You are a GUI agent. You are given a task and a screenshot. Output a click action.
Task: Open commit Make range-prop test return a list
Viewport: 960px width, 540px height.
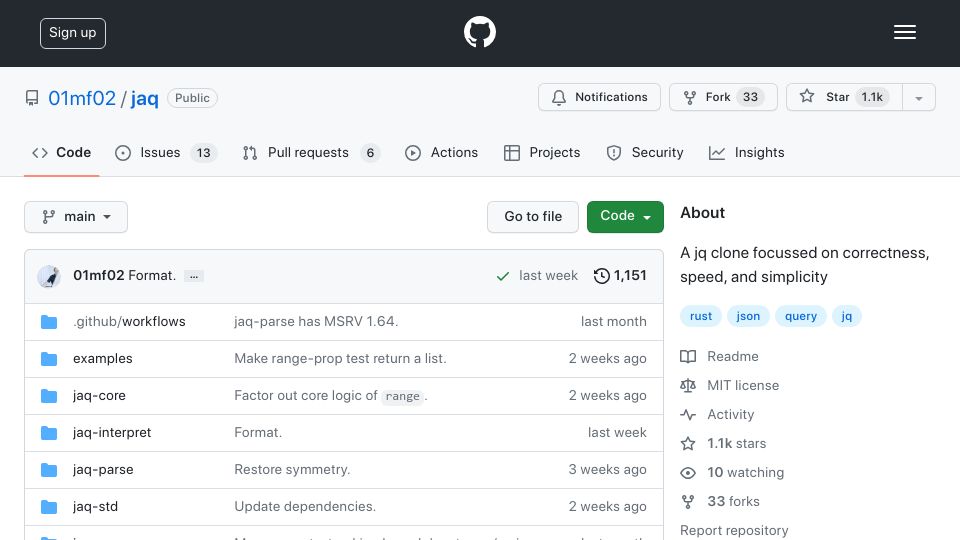tap(340, 359)
